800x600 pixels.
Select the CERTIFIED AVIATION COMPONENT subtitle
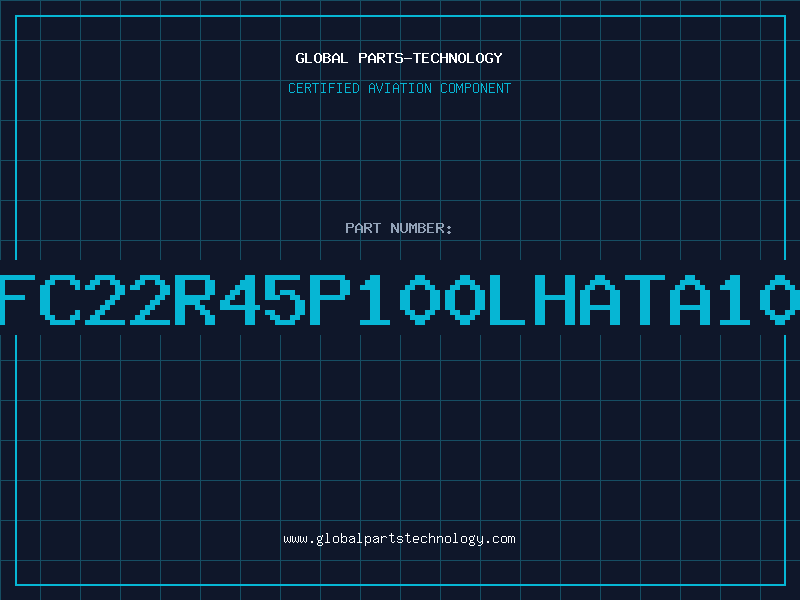coord(399,88)
